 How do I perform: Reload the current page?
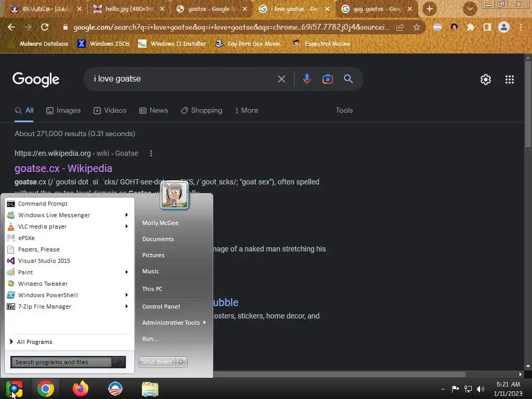point(45,27)
